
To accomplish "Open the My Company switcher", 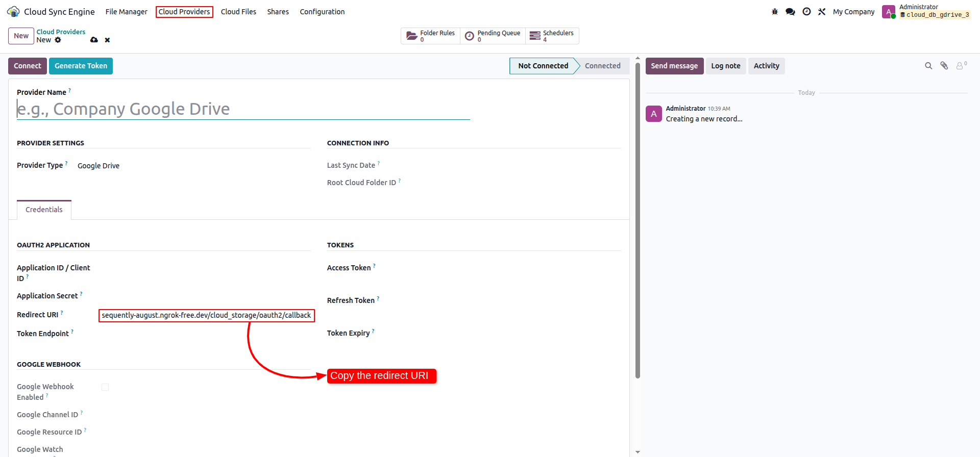I will 853,12.
